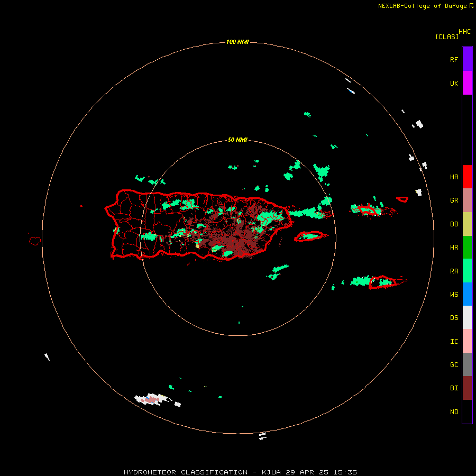This screenshot has height=476, width=476.
Task: Click the Hydrometeor Classification KJUA timestamp caption
Action: (x=240, y=472)
